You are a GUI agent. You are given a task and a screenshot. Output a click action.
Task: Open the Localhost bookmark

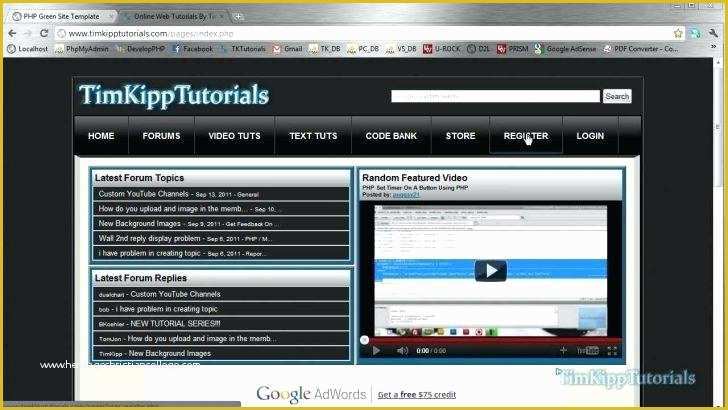click(28, 49)
